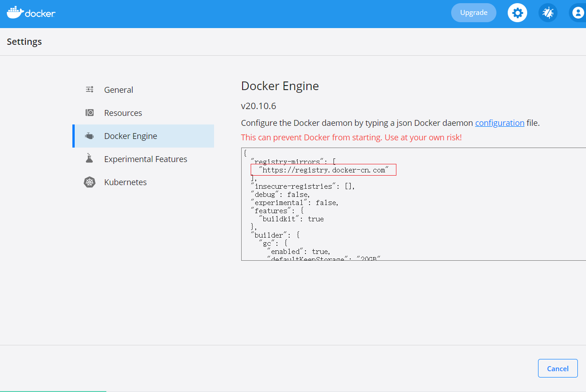Click the Experimental Features flask icon
586x392 pixels.
90,158
